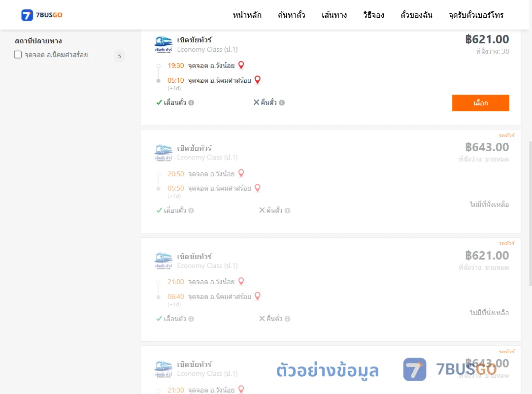Click รถทัวร์ tag on the 21:00 trip card

(x=506, y=243)
